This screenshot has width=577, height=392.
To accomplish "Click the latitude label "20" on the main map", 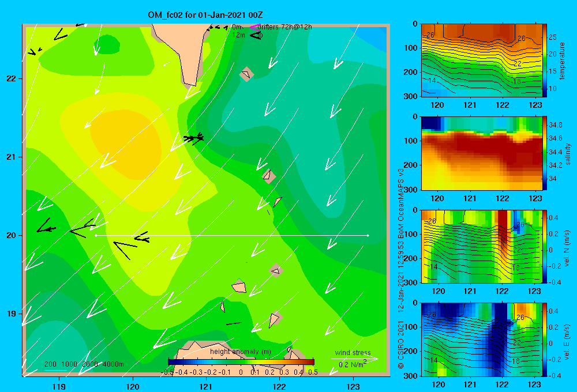I will click(x=12, y=235).
